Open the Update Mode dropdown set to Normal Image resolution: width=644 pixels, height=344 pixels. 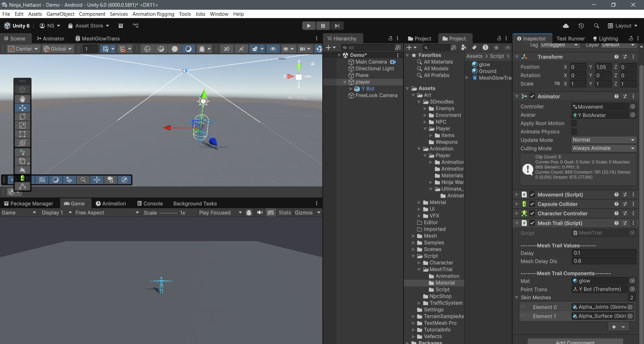coord(603,140)
